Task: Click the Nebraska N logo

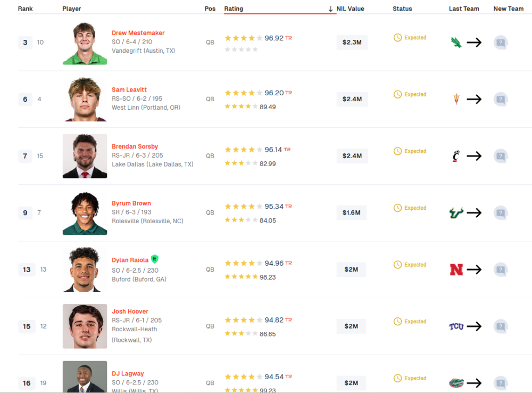Action: pos(456,269)
